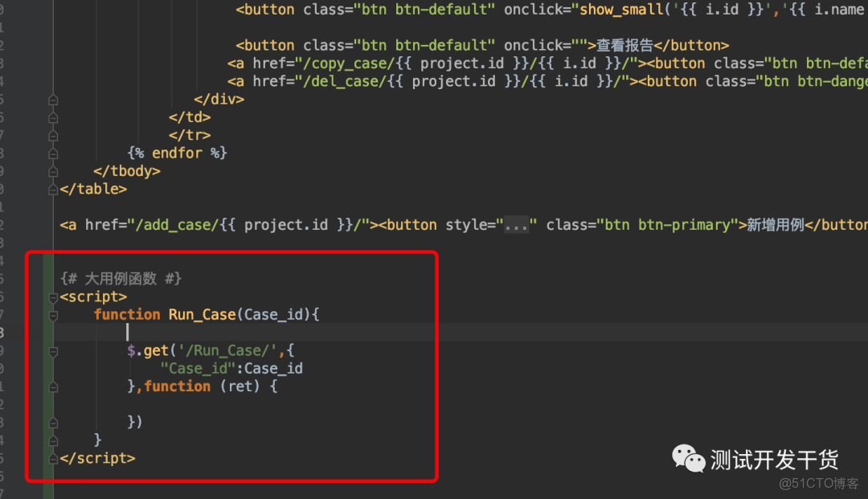This screenshot has height=499, width=868.
Task: Collapse the <script> block fold marker
Action: [x=53, y=297]
